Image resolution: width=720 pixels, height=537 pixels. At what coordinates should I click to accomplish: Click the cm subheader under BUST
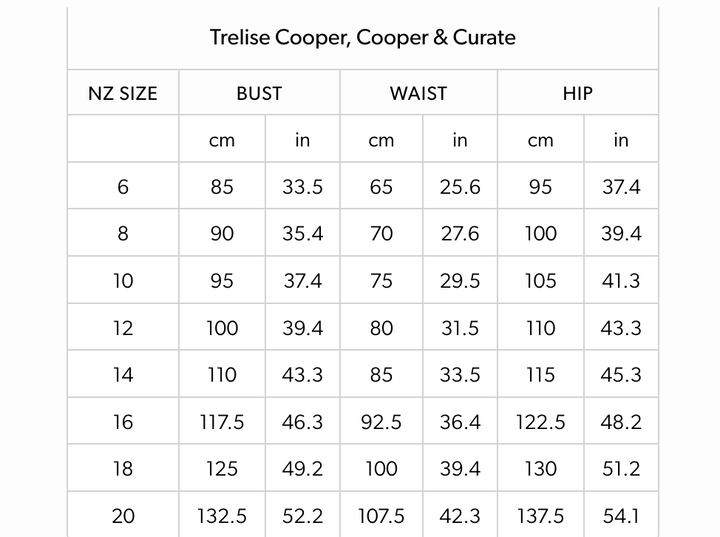(222, 140)
